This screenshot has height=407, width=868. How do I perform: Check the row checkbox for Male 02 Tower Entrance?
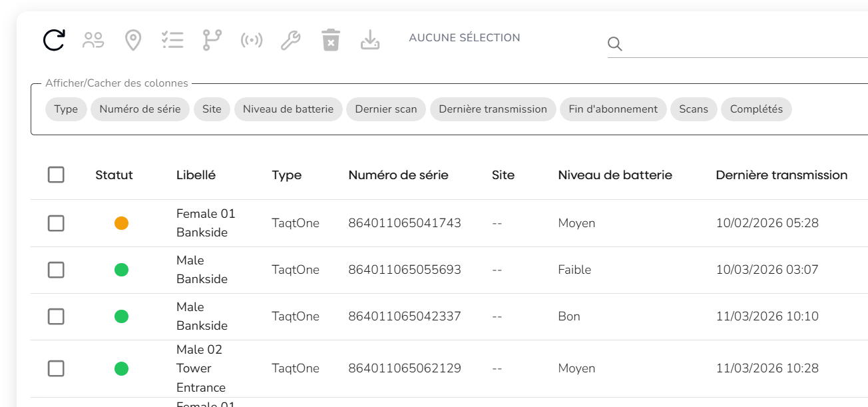click(x=56, y=368)
